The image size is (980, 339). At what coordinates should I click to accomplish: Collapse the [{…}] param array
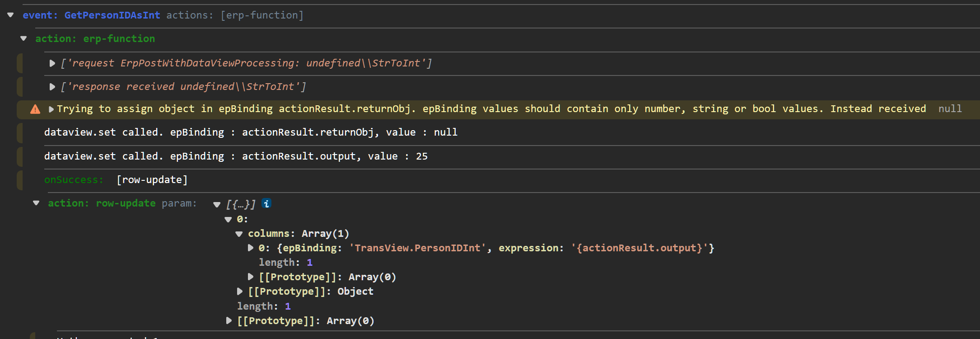tap(217, 205)
